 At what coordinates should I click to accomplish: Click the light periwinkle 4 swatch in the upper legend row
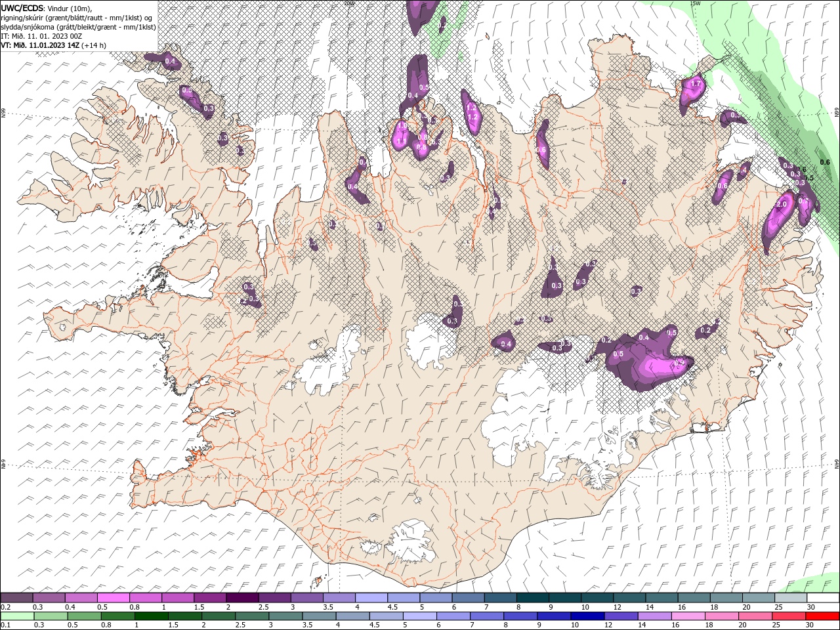tap(371, 598)
